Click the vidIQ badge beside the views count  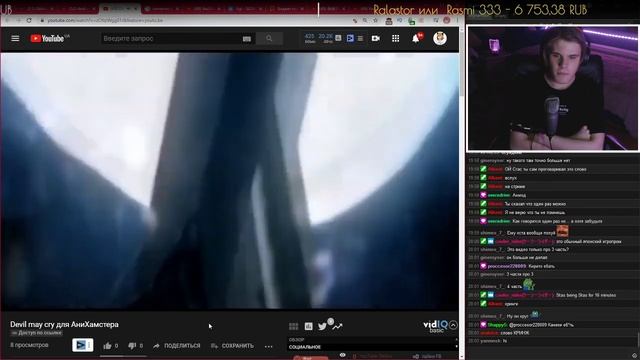tap(82, 345)
